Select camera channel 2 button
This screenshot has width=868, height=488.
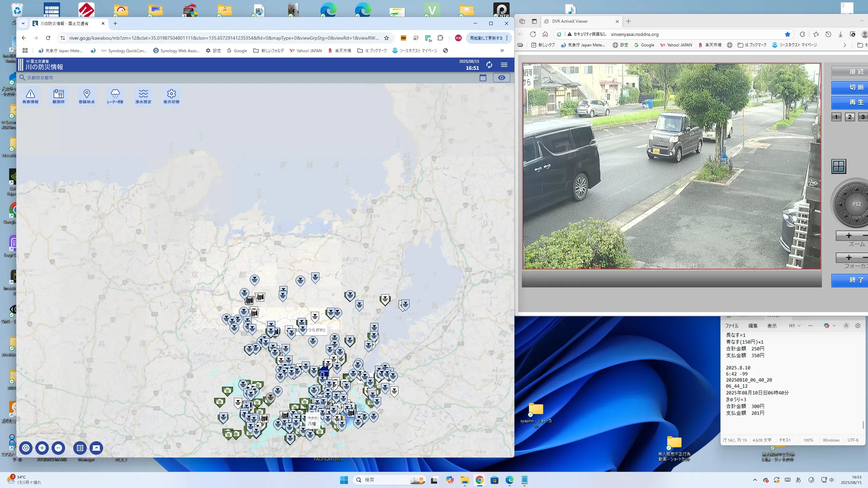click(849, 117)
